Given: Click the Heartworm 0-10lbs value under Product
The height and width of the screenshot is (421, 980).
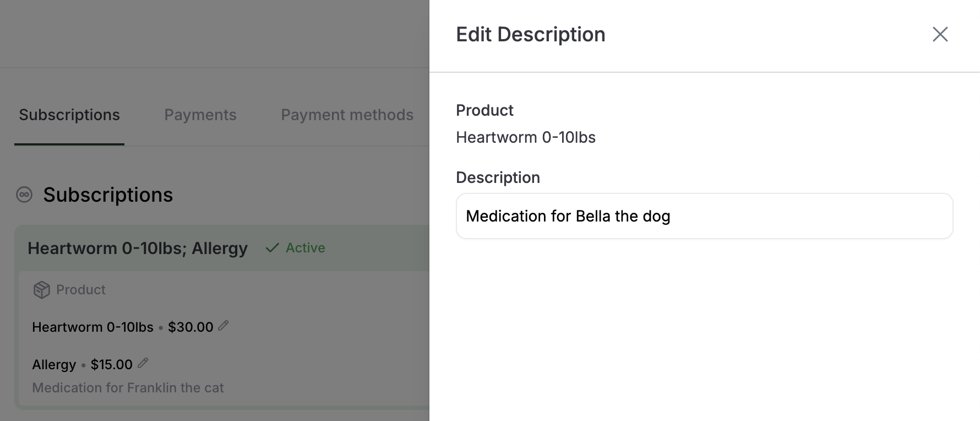Looking at the screenshot, I should tap(526, 137).
